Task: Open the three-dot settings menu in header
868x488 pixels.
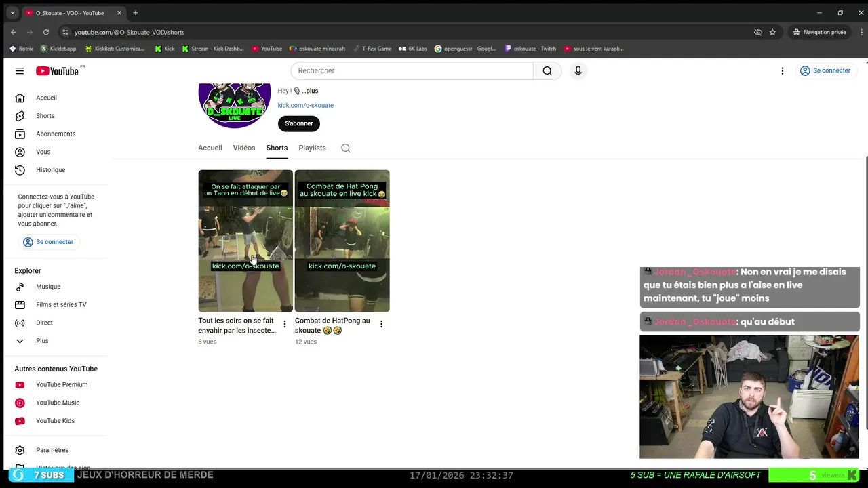Action: (x=782, y=70)
